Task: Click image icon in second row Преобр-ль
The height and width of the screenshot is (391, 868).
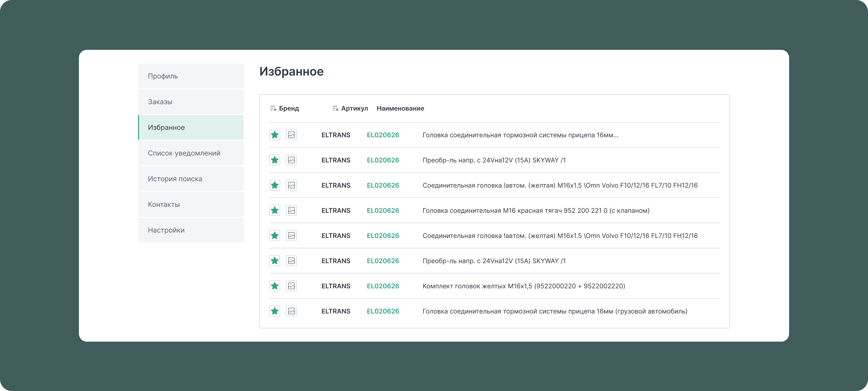Action: (x=291, y=160)
